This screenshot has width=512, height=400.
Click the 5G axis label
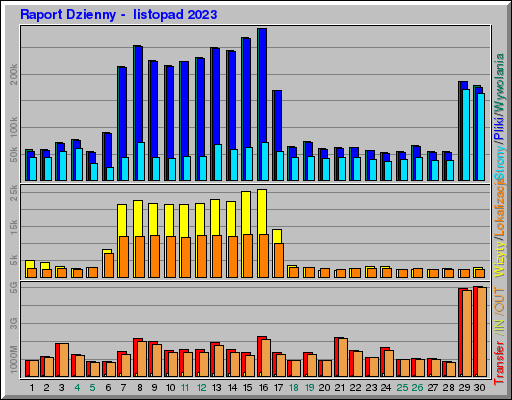coord(14,288)
